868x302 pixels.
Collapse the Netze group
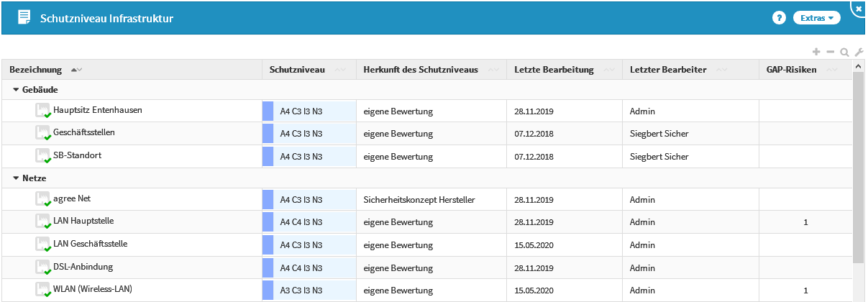17,176
